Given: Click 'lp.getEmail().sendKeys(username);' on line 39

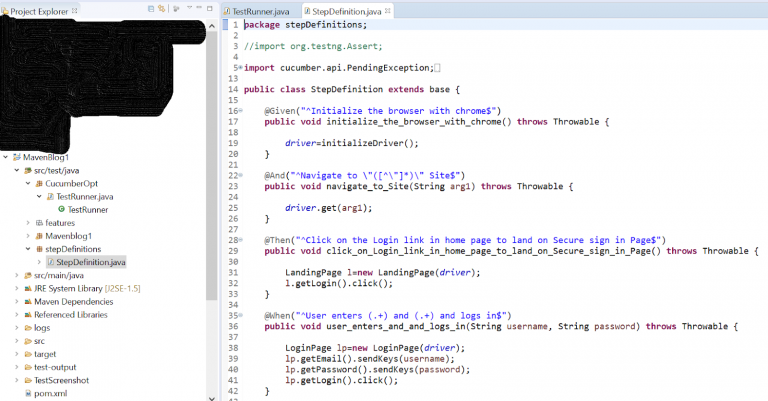Looking at the screenshot, I should [x=370, y=359].
